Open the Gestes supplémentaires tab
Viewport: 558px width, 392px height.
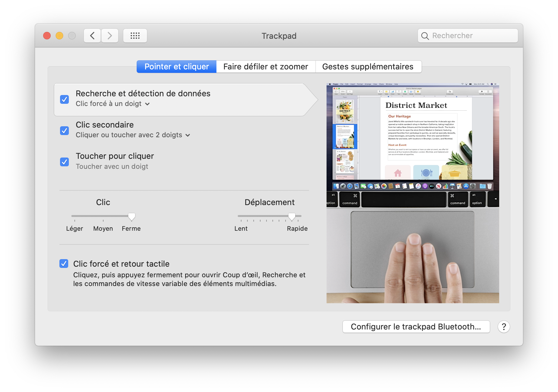pos(368,67)
